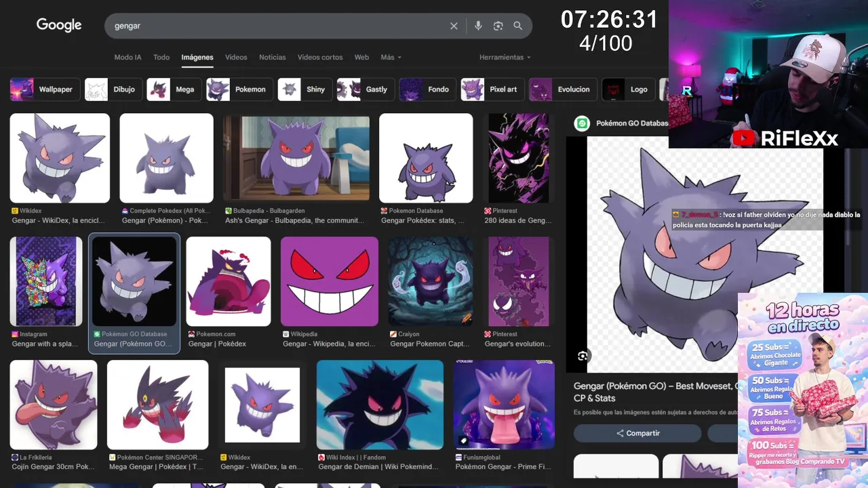The width and height of the screenshot is (868, 488).
Task: Open Wiki Index Gengar de Demian thumbnail
Action: click(x=380, y=405)
